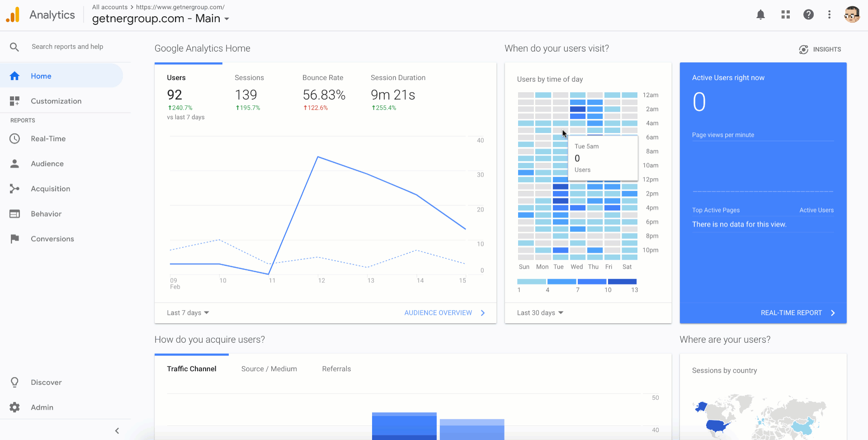Open the getnergroup.com - Main account dropdown
This screenshot has height=440, width=868.
point(161,19)
